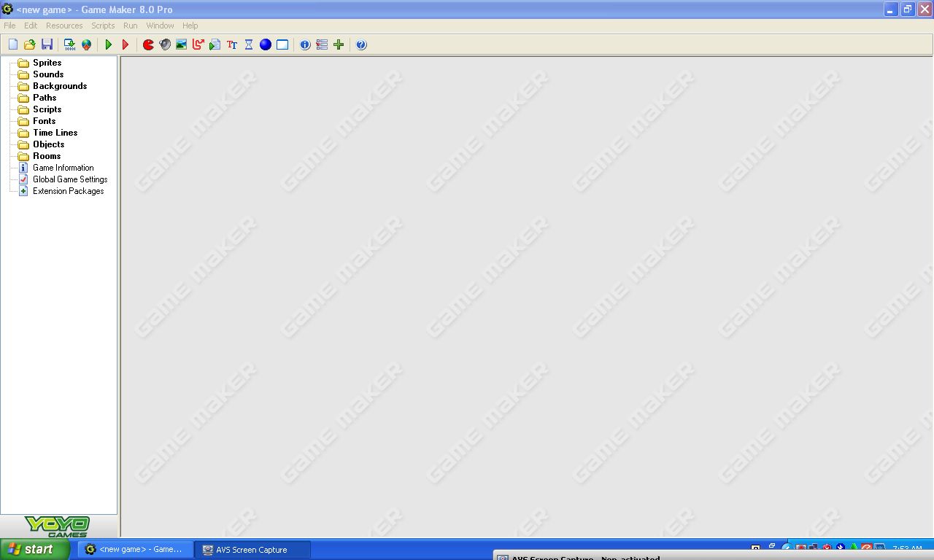This screenshot has width=934, height=560.
Task: Open the Resources menu
Action: pyautogui.click(x=64, y=25)
